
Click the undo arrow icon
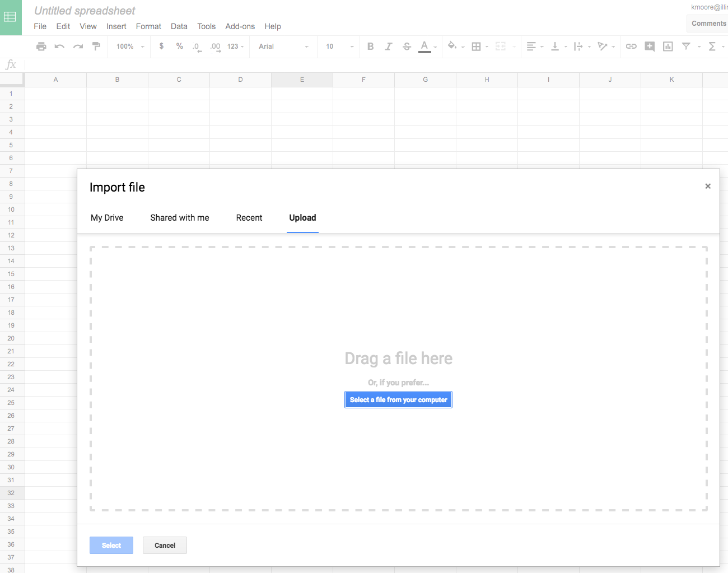click(59, 46)
